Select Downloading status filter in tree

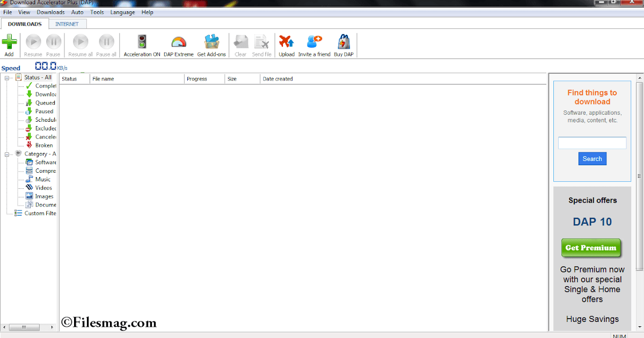pyautogui.click(x=41, y=94)
